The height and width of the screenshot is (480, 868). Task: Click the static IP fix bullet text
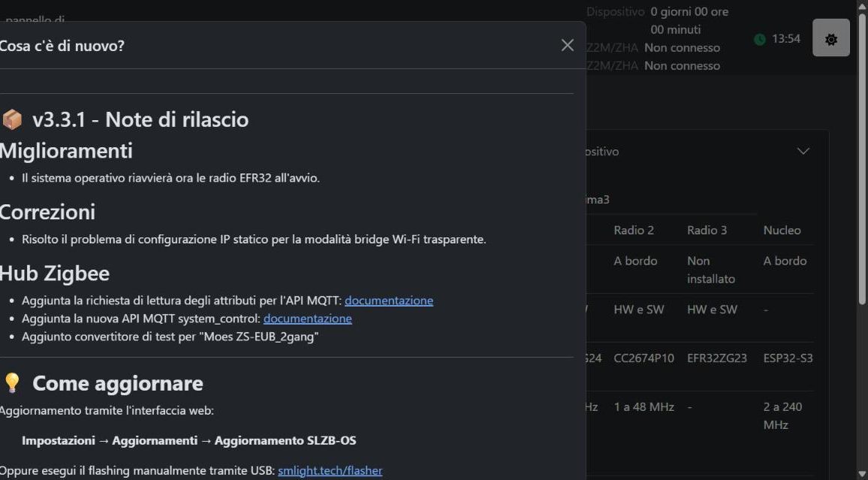[254, 240]
